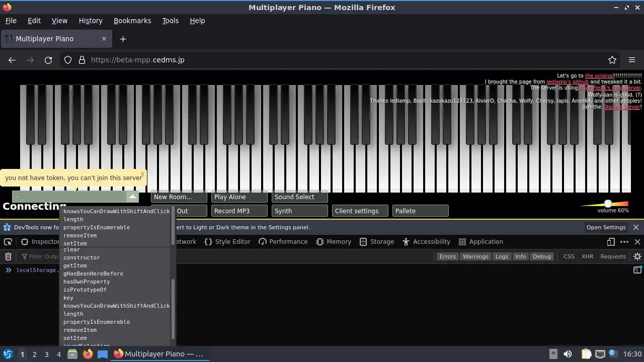Click the New Room... button
This screenshot has height=362, width=644.
point(179,197)
